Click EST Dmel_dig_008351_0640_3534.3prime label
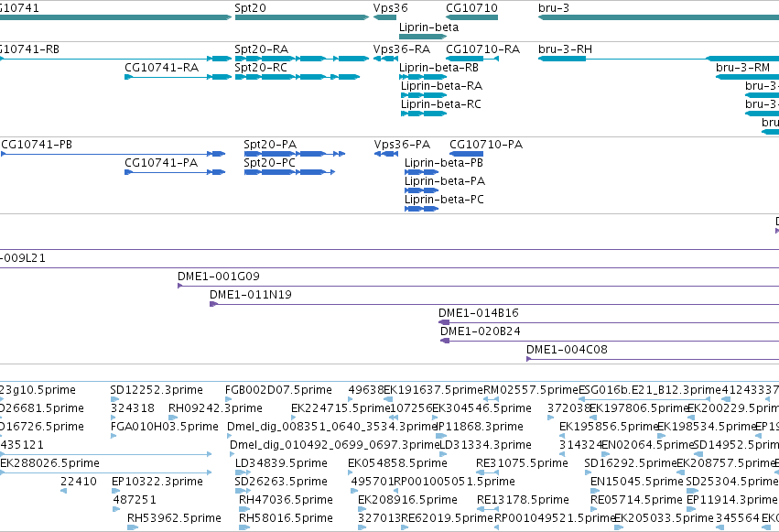Image resolution: width=779 pixels, height=532 pixels. 332,427
